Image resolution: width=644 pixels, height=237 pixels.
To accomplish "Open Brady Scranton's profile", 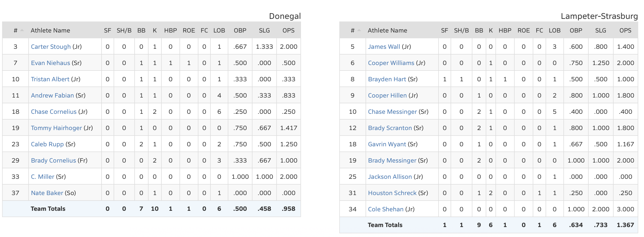I will (390, 128).
